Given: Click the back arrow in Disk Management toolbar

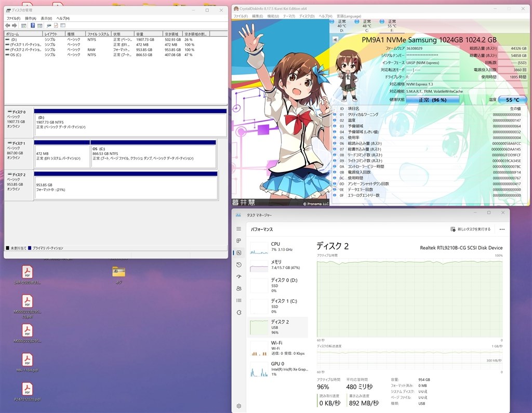Looking at the screenshot, I should tap(8, 25).
